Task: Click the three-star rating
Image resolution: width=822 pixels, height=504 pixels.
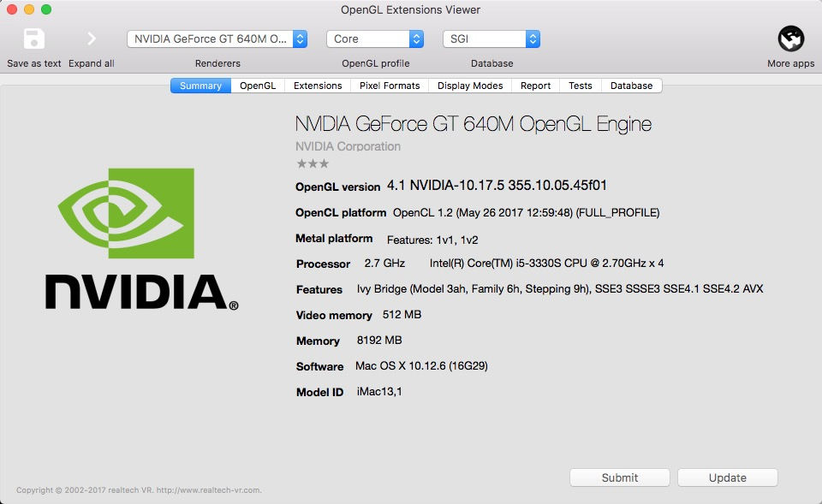Action: [x=313, y=163]
